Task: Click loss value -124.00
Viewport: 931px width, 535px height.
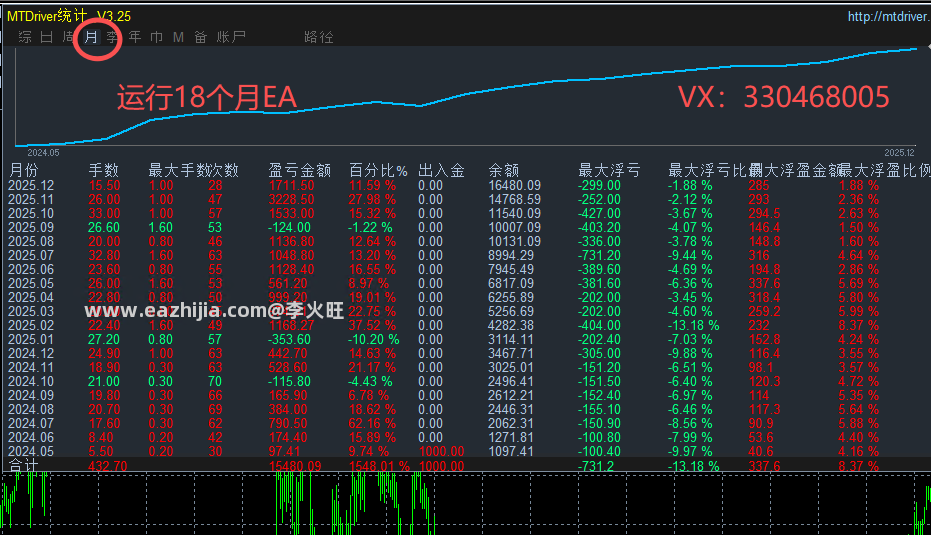Action: pyautogui.click(x=289, y=227)
